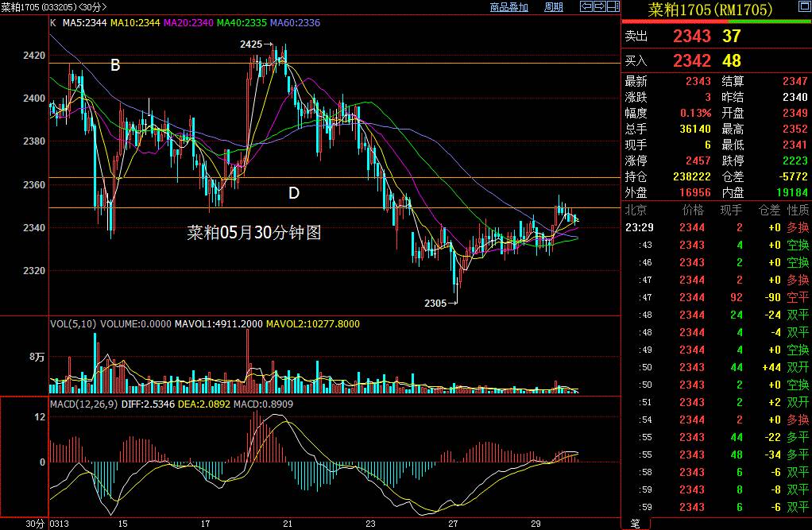
Task: Click the ask volume 37
Action: [732, 37]
